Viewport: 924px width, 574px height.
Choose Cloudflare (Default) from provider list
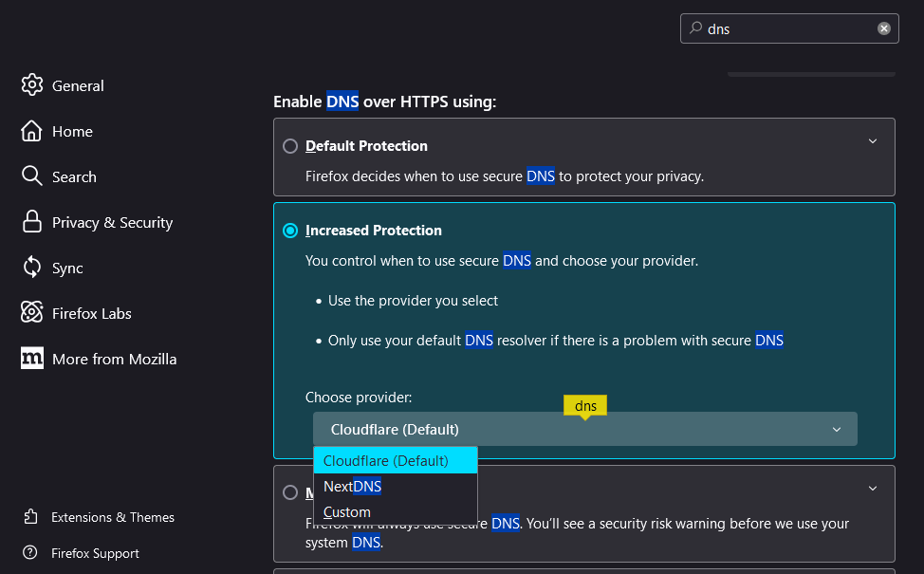pyautogui.click(x=396, y=460)
